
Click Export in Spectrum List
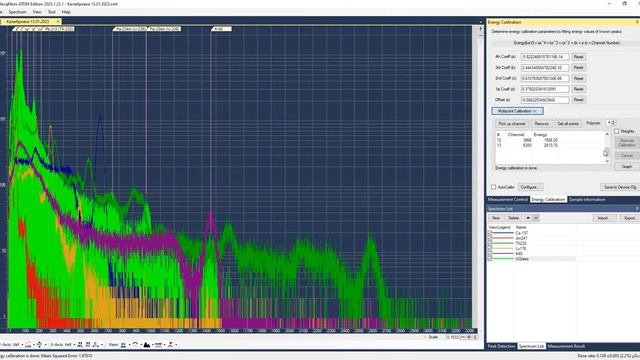[x=630, y=218]
